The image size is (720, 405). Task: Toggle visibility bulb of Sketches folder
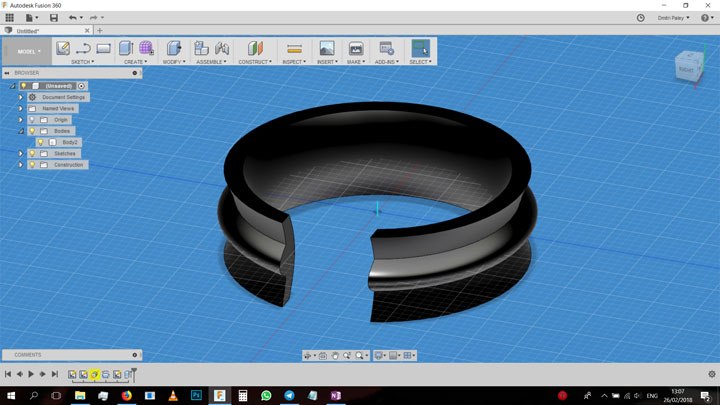(x=32, y=153)
